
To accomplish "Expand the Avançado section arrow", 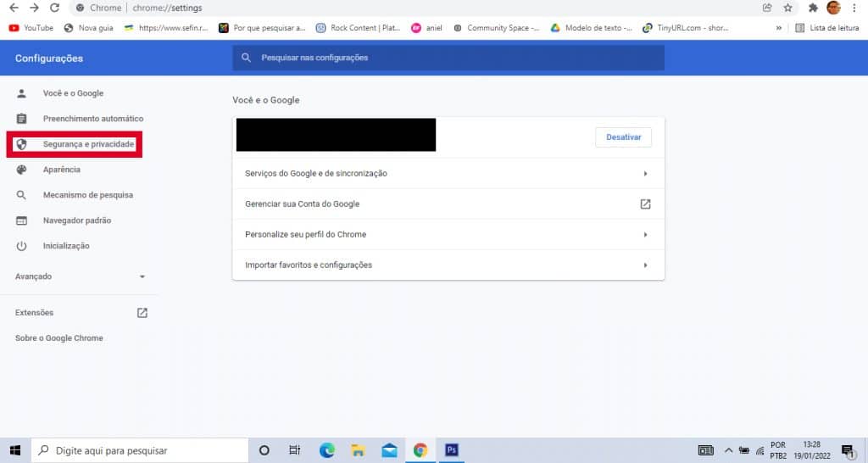I will (x=142, y=276).
